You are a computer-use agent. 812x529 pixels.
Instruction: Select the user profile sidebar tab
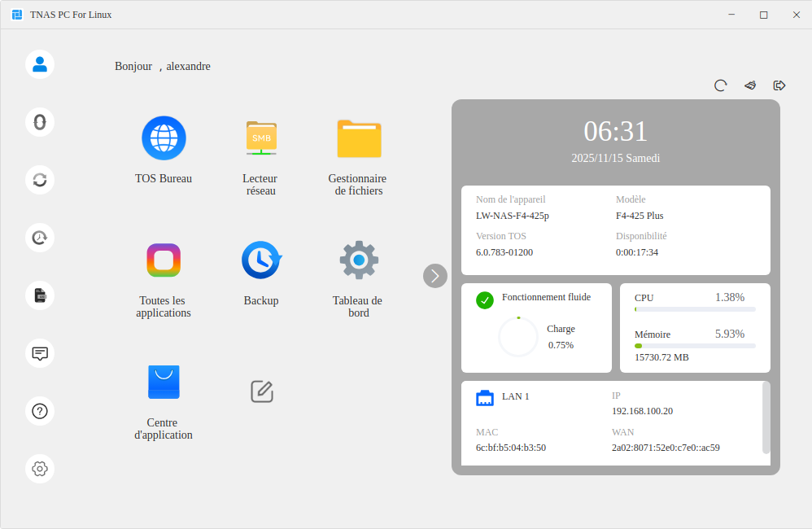coord(40,64)
